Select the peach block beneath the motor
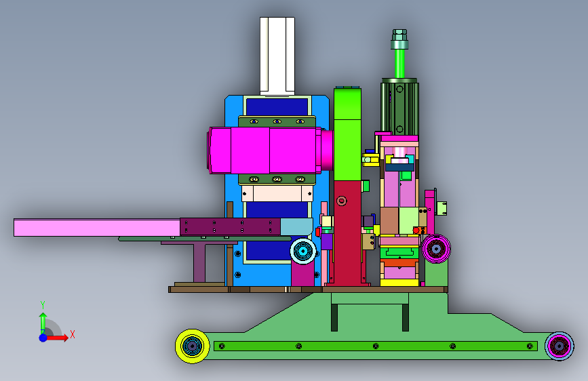 pyautogui.click(x=277, y=193)
